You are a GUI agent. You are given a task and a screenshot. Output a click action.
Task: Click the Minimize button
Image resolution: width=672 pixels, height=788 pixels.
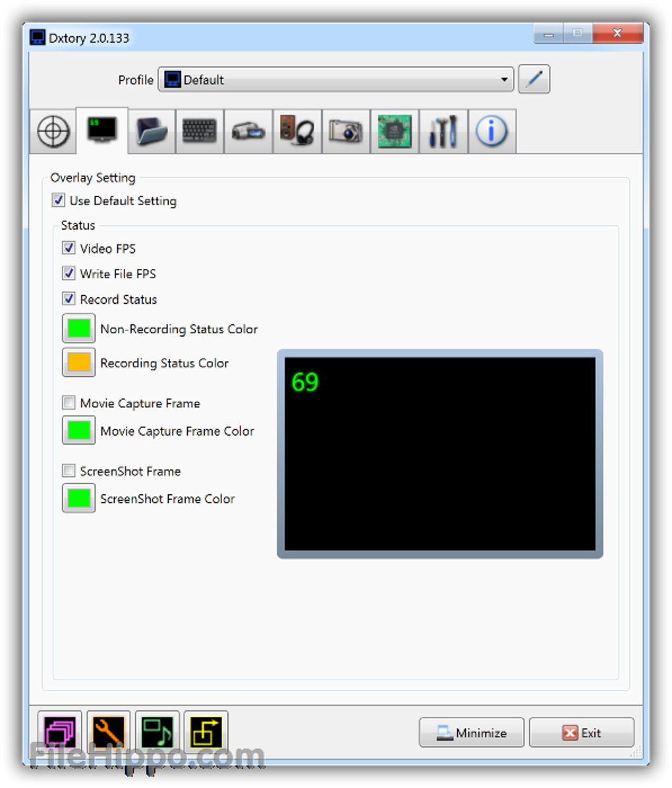click(x=472, y=732)
